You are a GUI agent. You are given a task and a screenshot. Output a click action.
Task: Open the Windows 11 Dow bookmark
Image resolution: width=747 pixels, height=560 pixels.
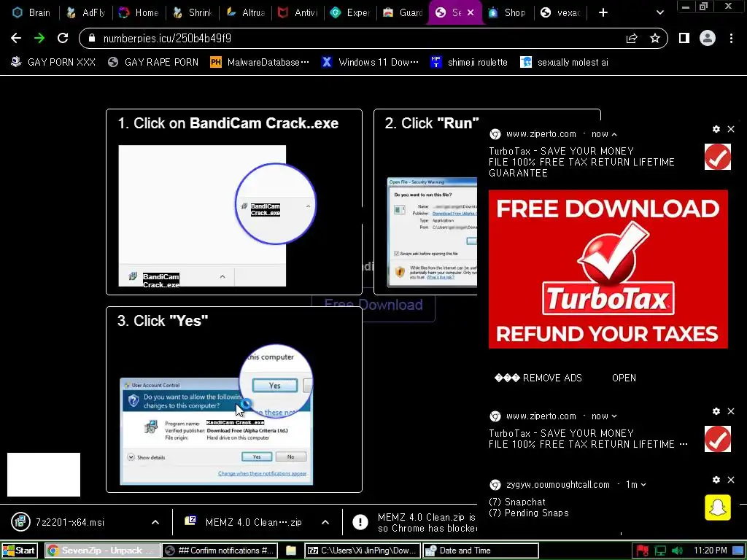[370, 63]
